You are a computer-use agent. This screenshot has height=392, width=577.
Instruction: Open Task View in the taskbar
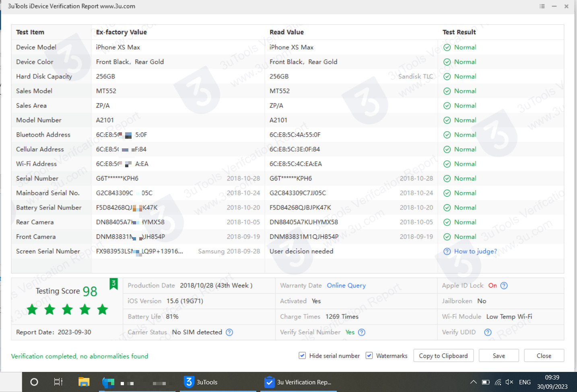coord(58,382)
